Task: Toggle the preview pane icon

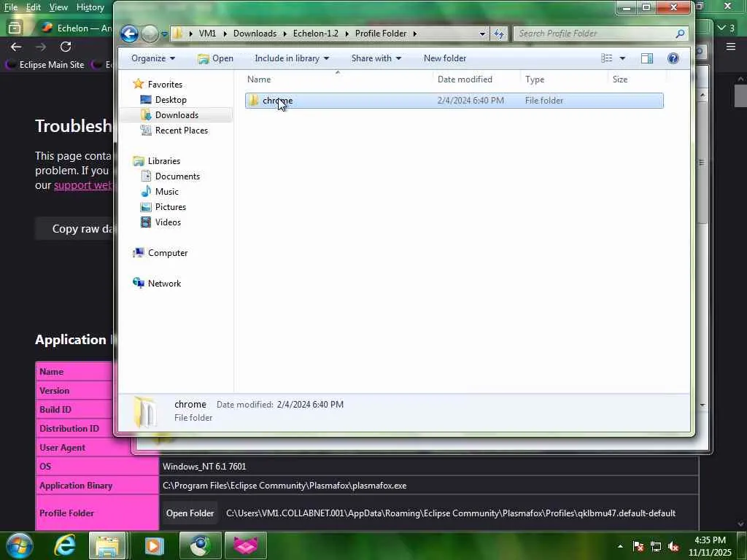Action: point(647,58)
